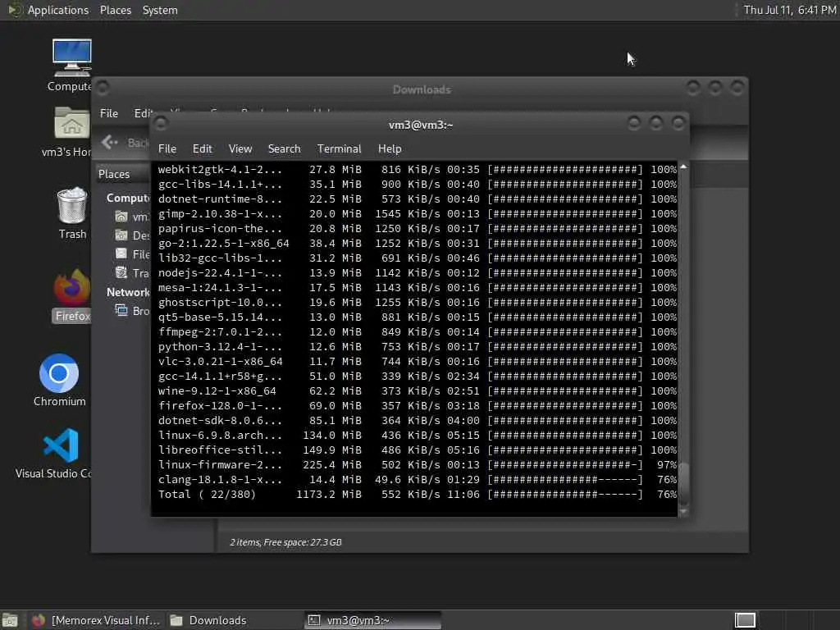
Task: Select the Trash icon in Places sidebar
Action: (121, 272)
